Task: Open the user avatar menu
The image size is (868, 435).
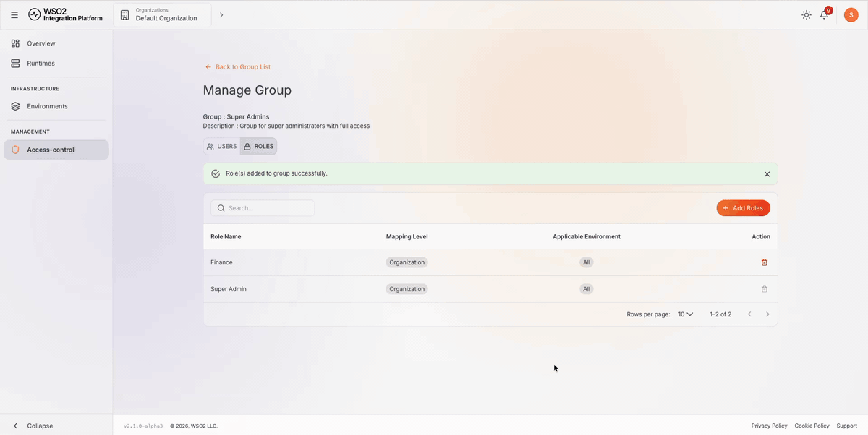Action: (x=851, y=14)
